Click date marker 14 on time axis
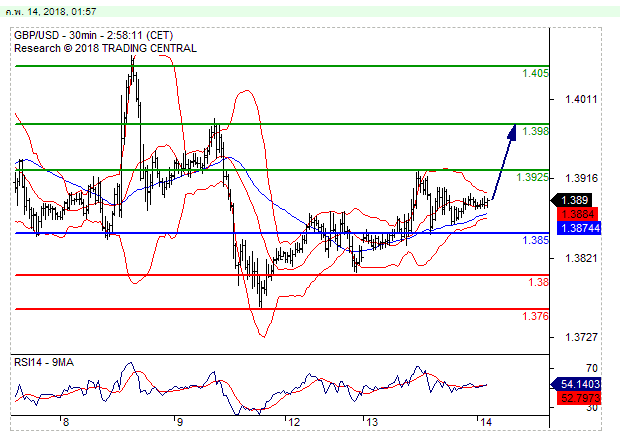This screenshot has height=441, width=620. (x=486, y=422)
